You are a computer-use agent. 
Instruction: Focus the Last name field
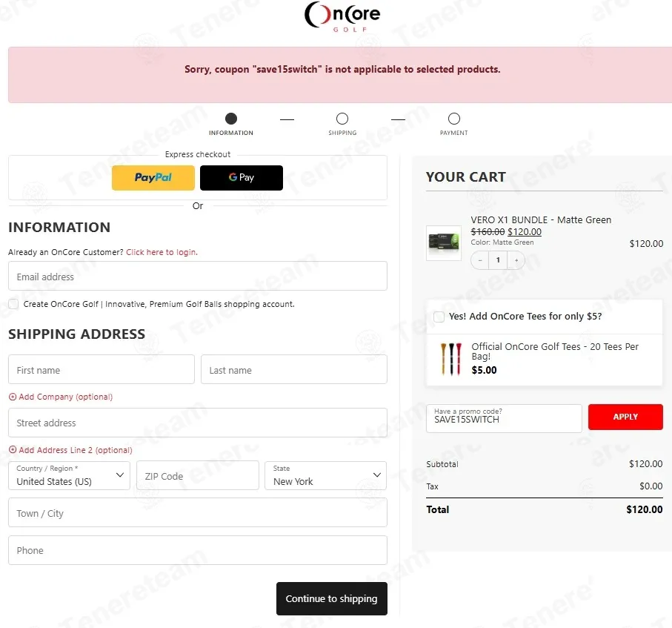click(294, 369)
